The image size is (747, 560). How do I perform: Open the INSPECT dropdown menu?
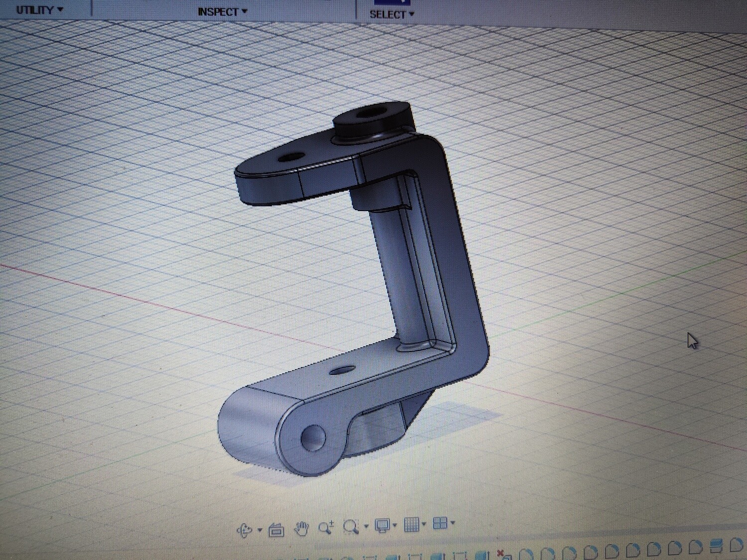223,11
